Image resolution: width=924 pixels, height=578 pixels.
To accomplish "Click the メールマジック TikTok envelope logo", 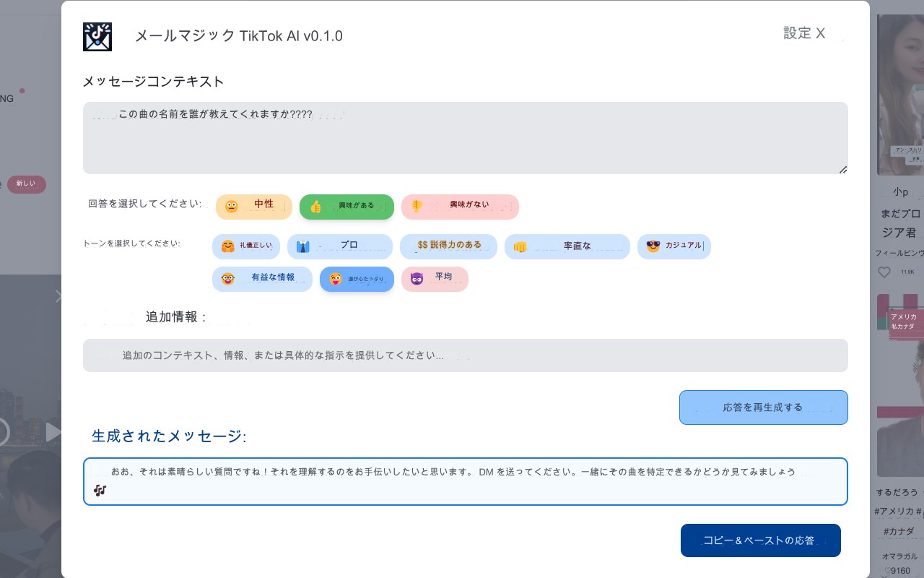I will [x=97, y=36].
